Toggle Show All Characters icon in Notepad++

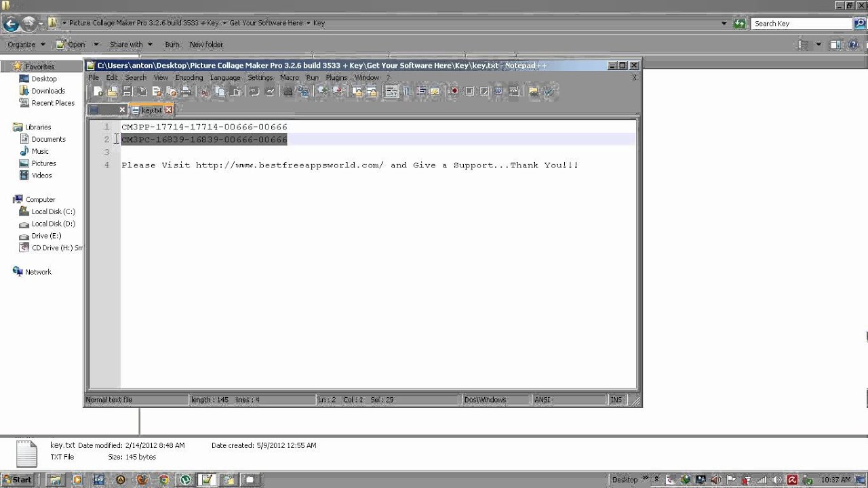(406, 91)
